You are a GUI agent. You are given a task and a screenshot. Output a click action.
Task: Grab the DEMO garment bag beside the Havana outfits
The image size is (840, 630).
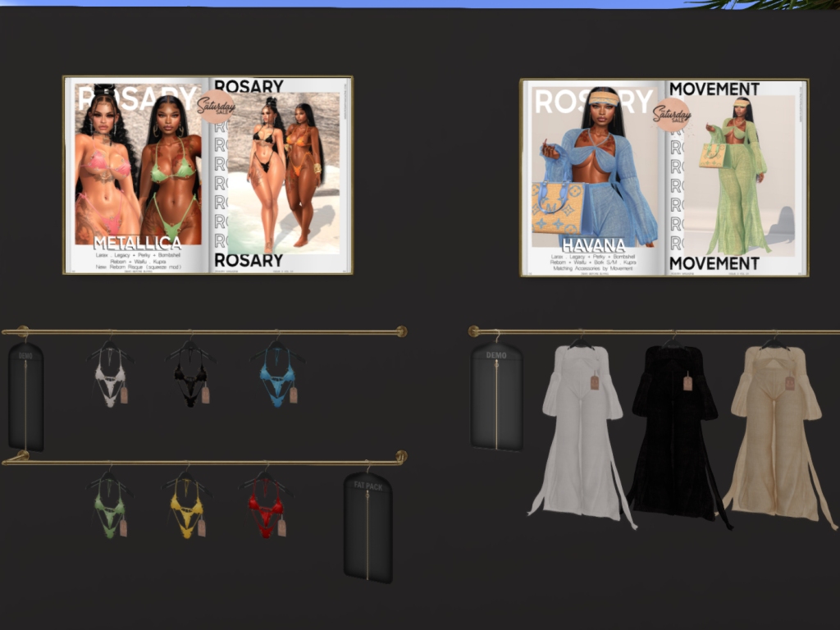click(x=496, y=396)
